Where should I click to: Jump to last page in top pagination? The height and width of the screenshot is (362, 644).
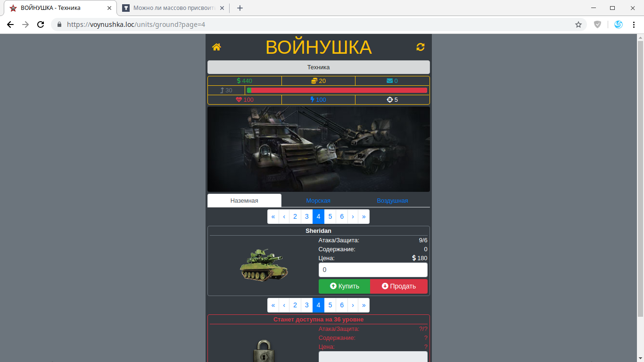click(x=363, y=216)
